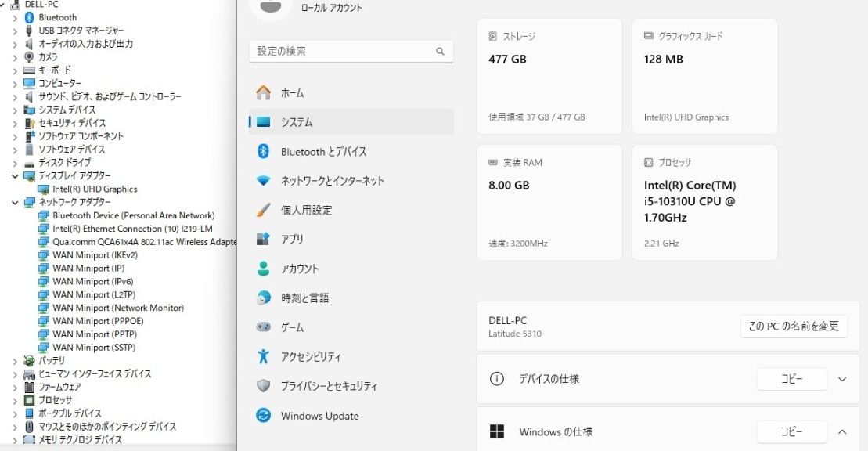Collapse Windows の仕様 section chevron

(x=842, y=432)
